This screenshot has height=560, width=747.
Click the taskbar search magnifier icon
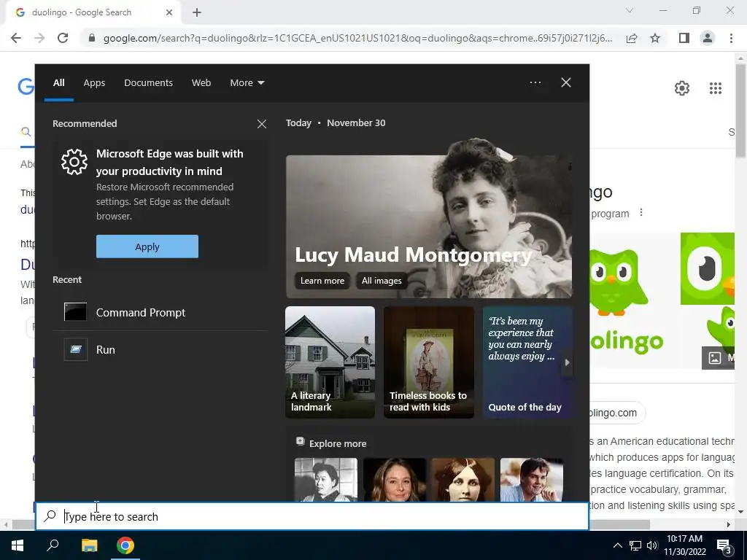53,545
